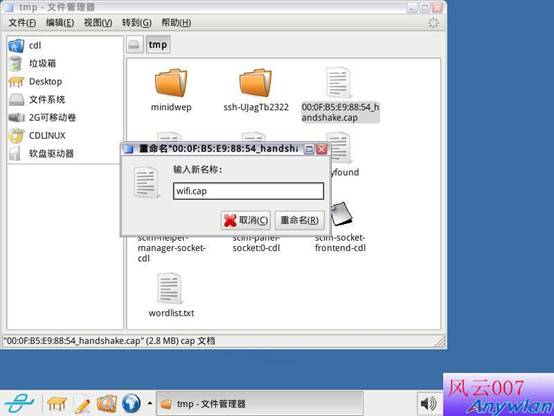Close the rename dialog
The width and height of the screenshot is (554, 416).
(322, 149)
